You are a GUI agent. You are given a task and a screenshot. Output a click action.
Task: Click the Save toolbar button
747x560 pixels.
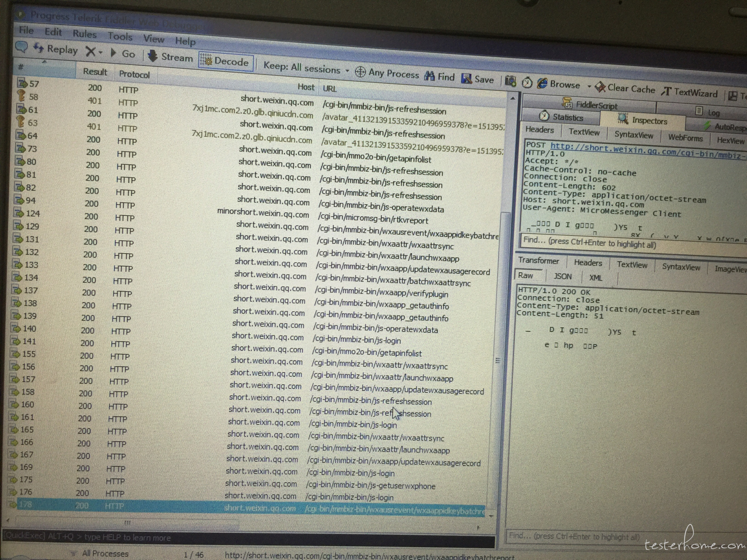click(478, 79)
